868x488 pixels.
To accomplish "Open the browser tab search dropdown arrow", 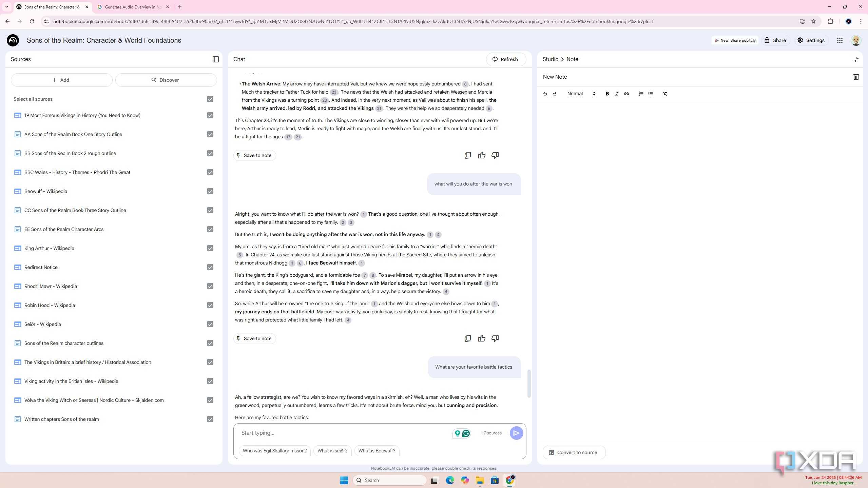I will [6, 7].
